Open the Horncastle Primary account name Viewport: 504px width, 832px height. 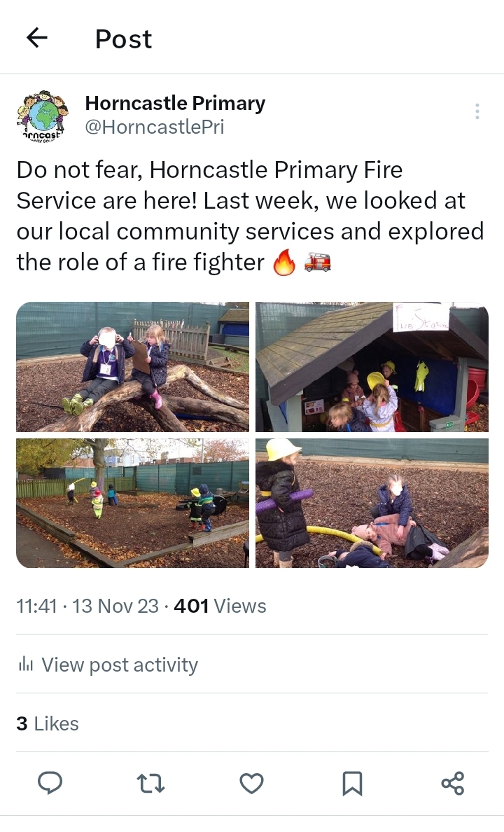(x=175, y=104)
